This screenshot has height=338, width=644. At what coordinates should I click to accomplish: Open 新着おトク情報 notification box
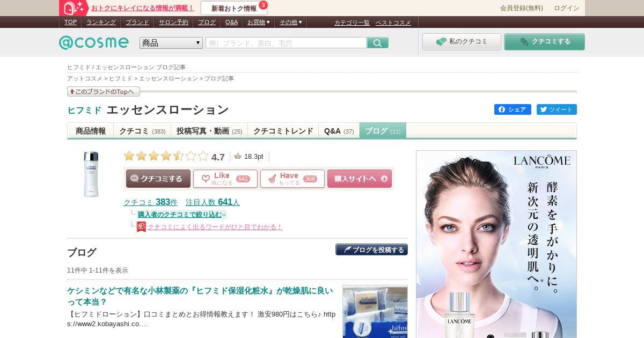(234, 8)
